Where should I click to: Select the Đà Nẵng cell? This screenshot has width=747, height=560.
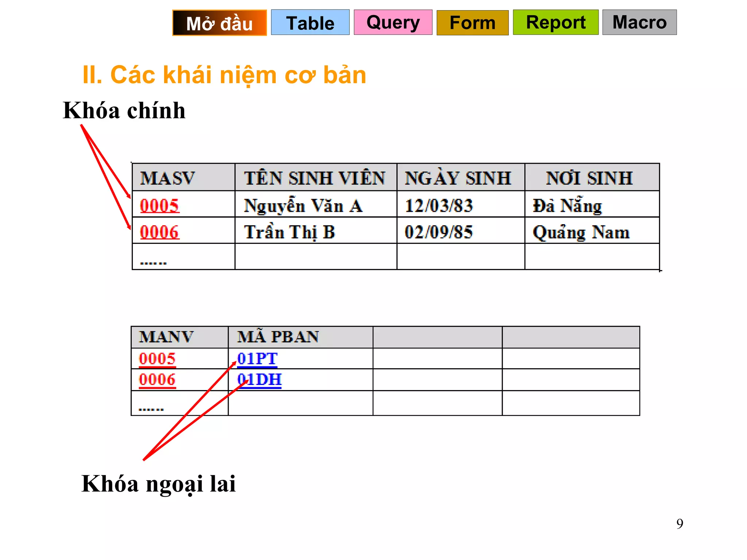(592, 204)
